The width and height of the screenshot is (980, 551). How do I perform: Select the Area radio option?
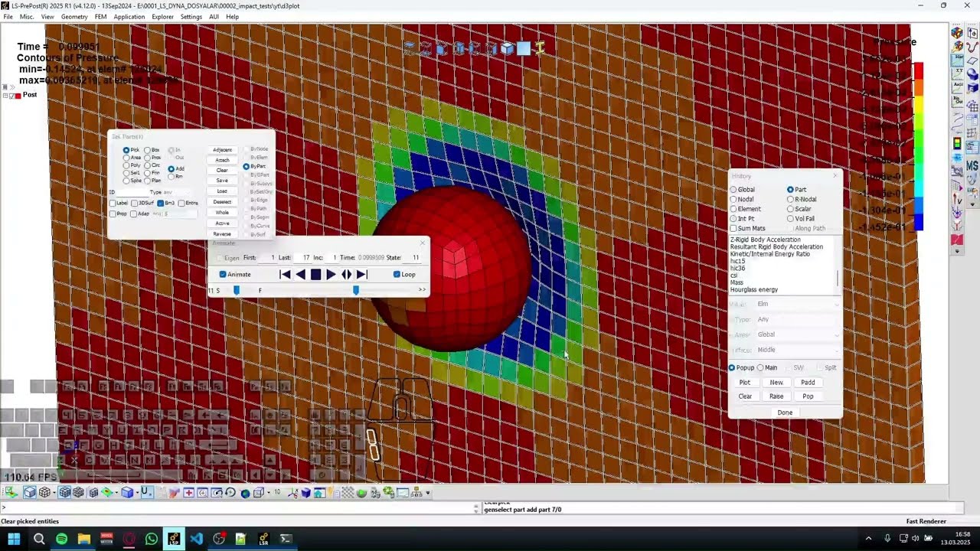(126, 158)
